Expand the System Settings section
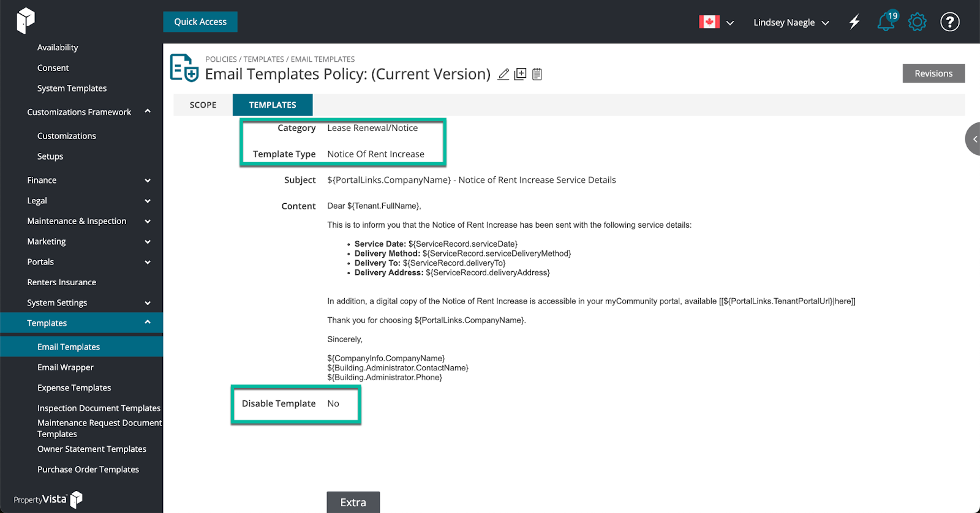Image resolution: width=980 pixels, height=513 pixels. click(x=148, y=303)
